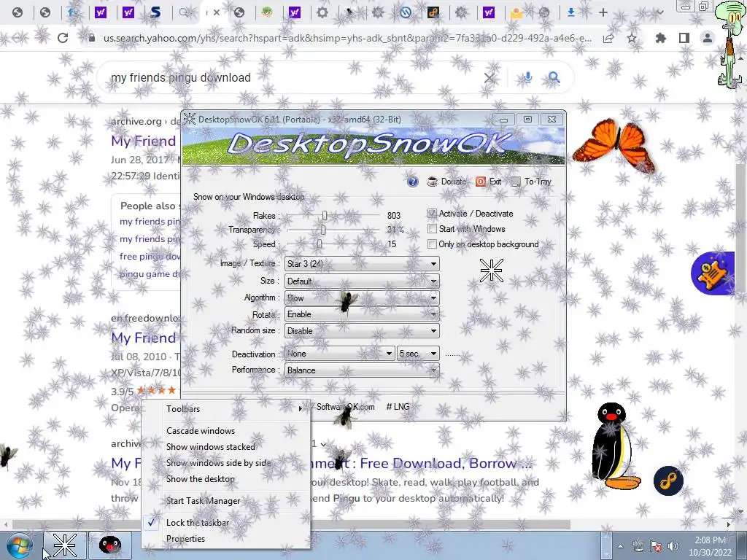Open the Image / Texture dropdown
747x560 pixels.
362,263
